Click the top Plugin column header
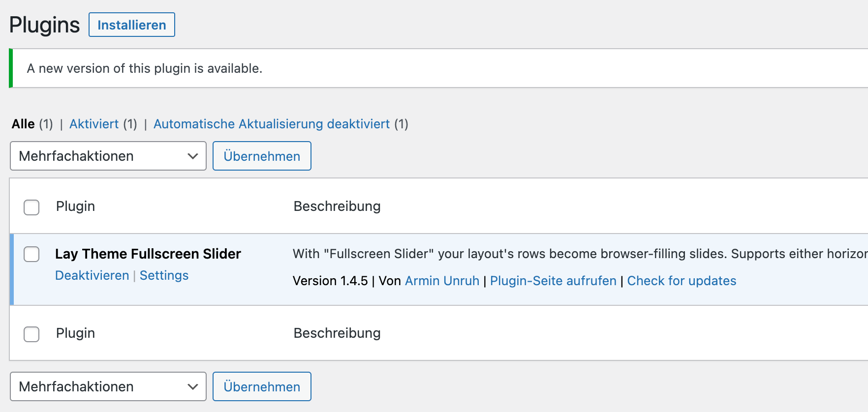The image size is (868, 412). pyautogui.click(x=75, y=206)
